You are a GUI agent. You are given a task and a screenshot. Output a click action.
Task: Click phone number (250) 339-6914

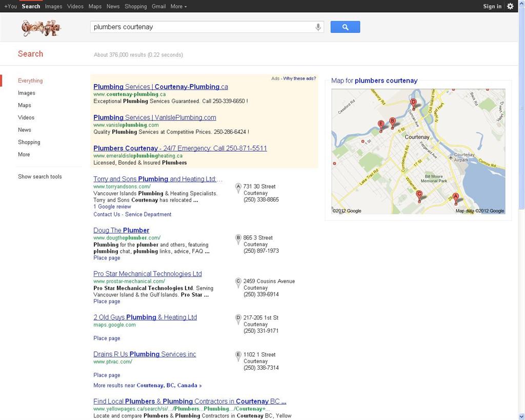[x=261, y=294]
